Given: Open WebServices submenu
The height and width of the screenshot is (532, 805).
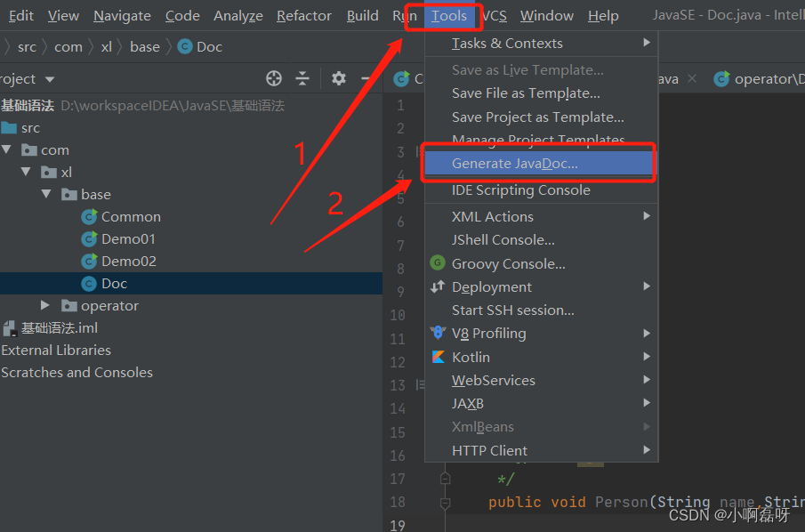Looking at the screenshot, I should 541,380.
